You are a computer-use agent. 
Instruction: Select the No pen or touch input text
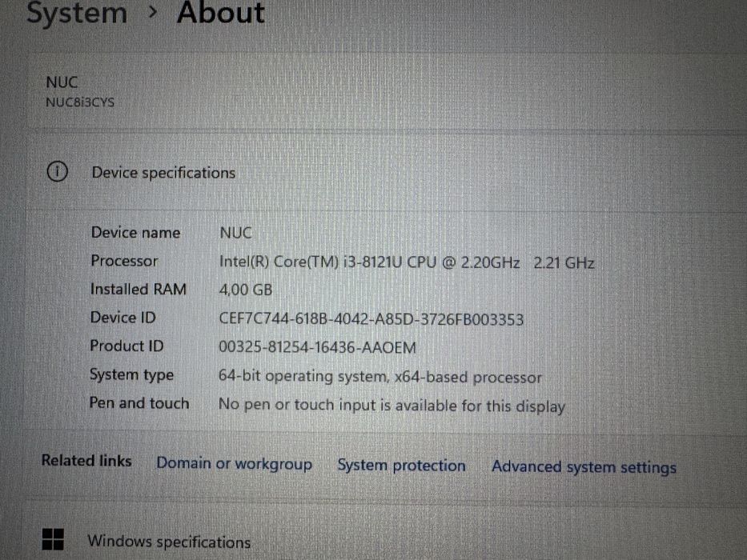[392, 406]
